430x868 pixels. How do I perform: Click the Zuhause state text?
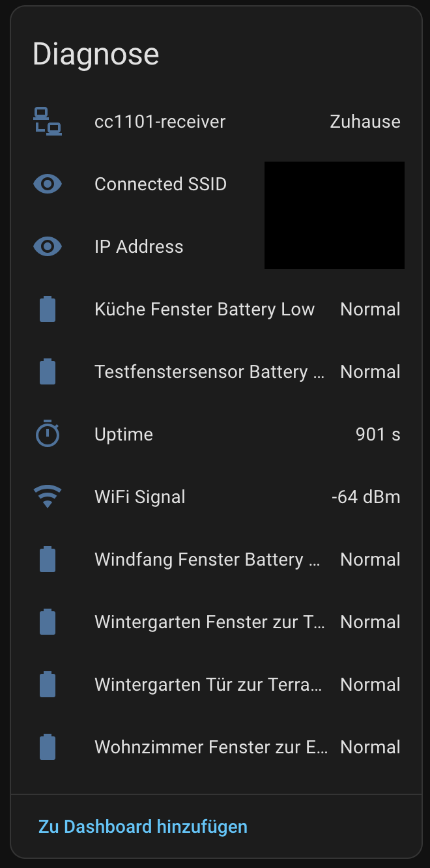point(365,122)
